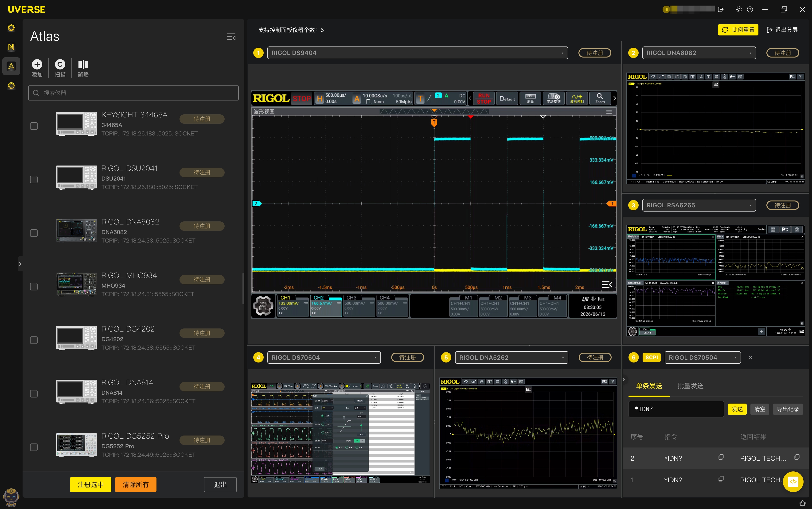This screenshot has height=509, width=812.
Task: Switch to the 批量发送 tab
Action: coord(690,386)
